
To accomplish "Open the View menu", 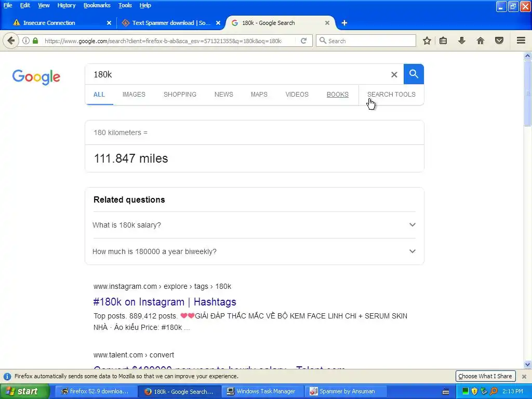I will point(44,5).
